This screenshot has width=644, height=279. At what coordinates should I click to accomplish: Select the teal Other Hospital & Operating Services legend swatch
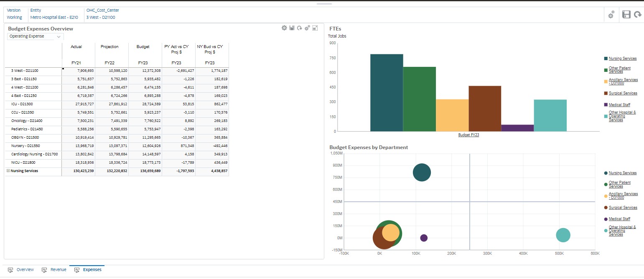pyautogui.click(x=606, y=116)
